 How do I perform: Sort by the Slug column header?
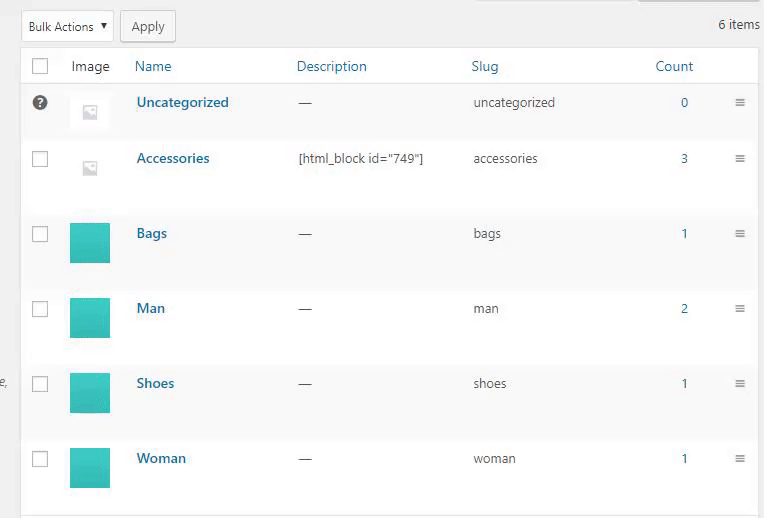(x=484, y=66)
